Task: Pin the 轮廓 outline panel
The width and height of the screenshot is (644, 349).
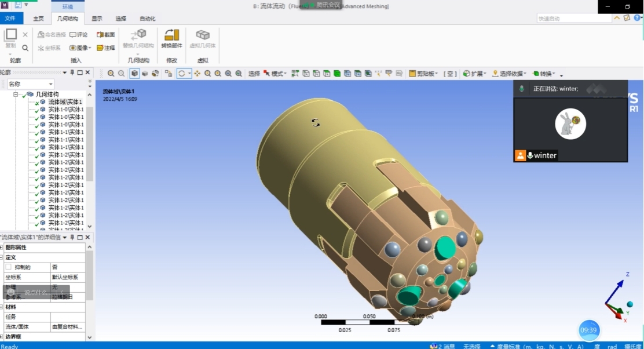Action: coord(72,72)
